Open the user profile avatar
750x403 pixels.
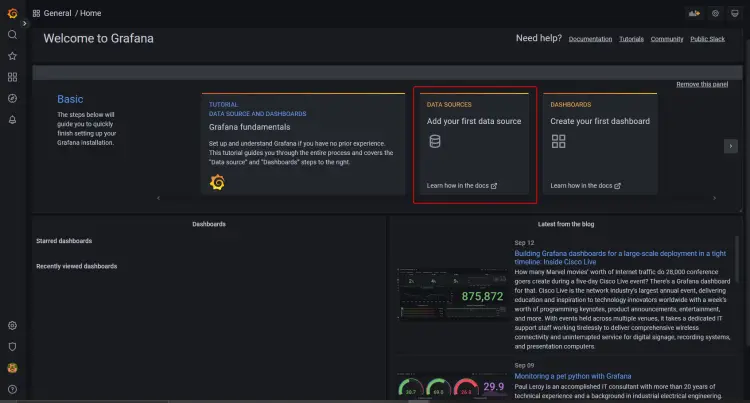(x=12, y=368)
